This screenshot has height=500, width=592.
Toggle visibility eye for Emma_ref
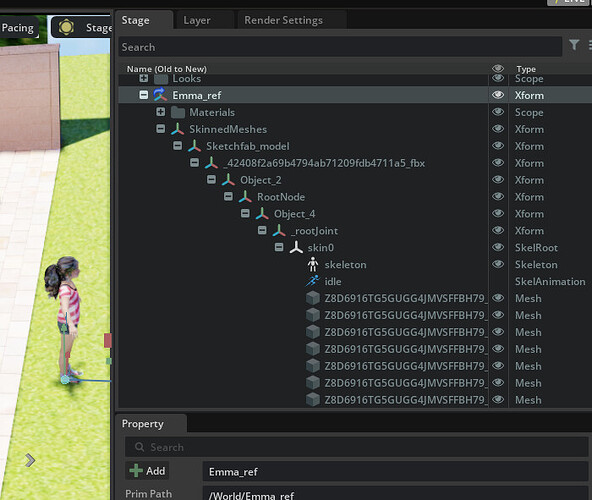498,95
